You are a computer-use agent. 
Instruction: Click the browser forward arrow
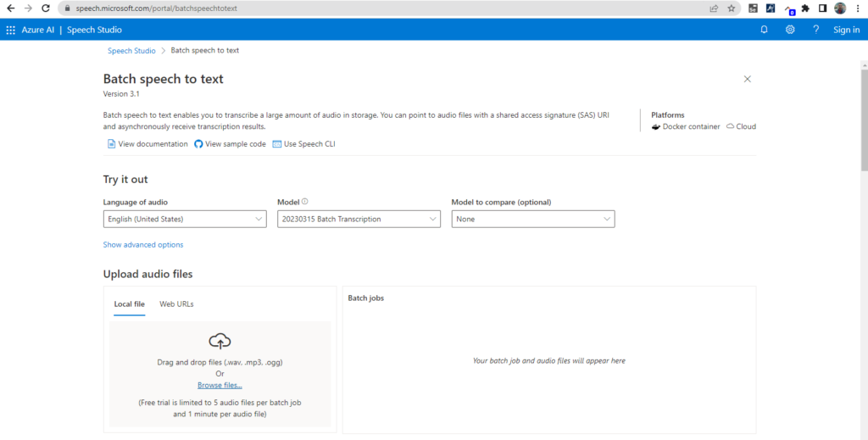(28, 8)
